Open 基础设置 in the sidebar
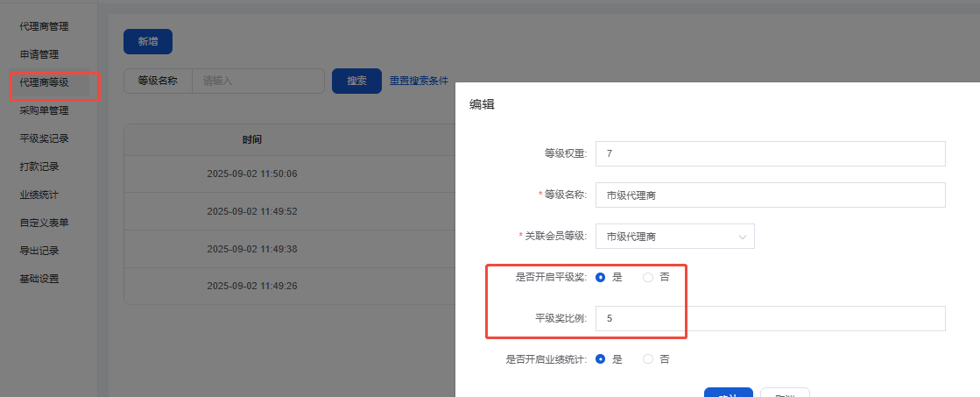 pos(39,279)
